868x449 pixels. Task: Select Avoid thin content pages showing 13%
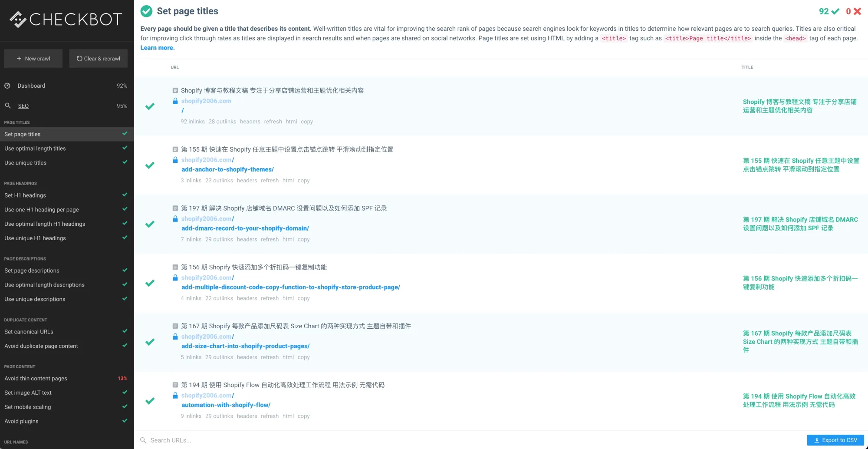click(x=36, y=378)
